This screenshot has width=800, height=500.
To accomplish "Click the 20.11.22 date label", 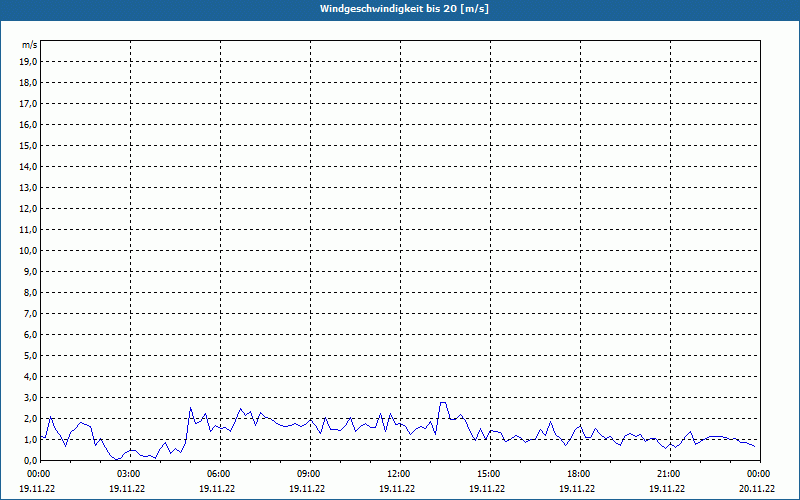I will (757, 489).
